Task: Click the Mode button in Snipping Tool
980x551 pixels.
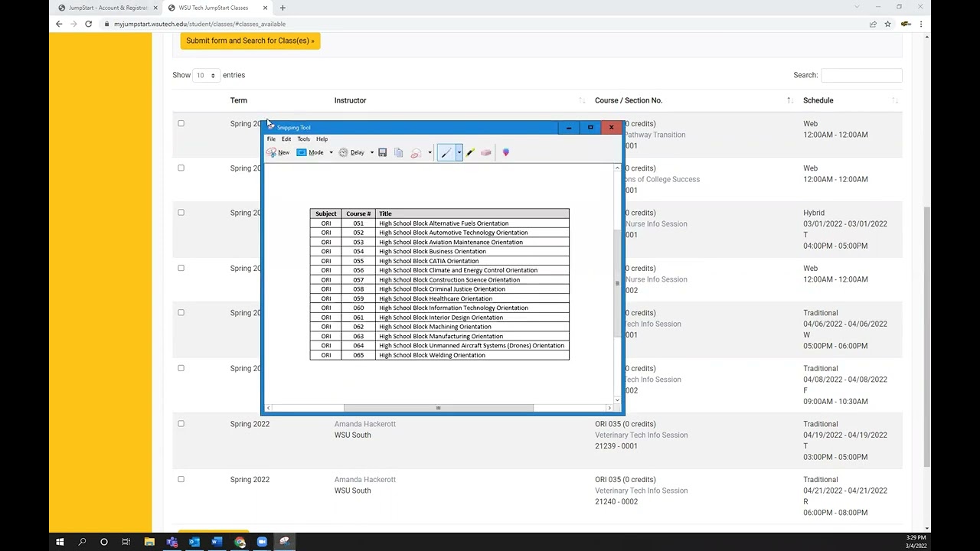Action: point(311,152)
